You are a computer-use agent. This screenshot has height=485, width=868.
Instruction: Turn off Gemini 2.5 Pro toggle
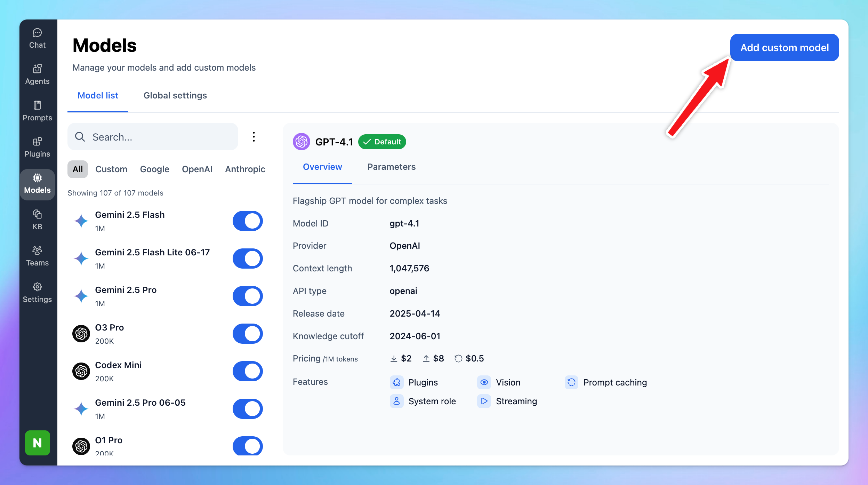click(x=248, y=296)
